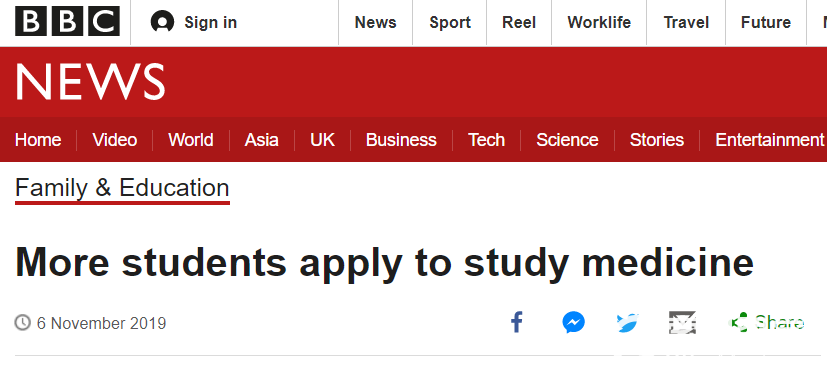The image size is (827, 379).
Task: Go to the Home news tab
Action: click(x=38, y=140)
